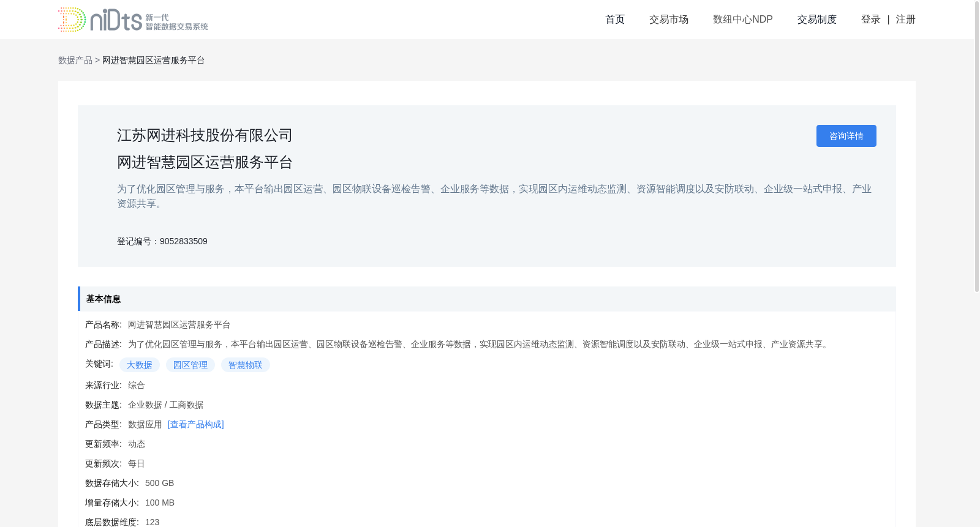The height and width of the screenshot is (527, 980).
Task: Select the 大数据 keyword tag
Action: tap(140, 365)
